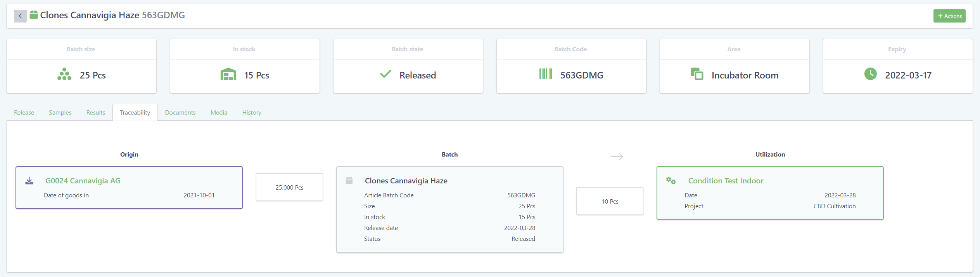Click the Batch Code barcode icon
980x277 pixels.
click(545, 74)
